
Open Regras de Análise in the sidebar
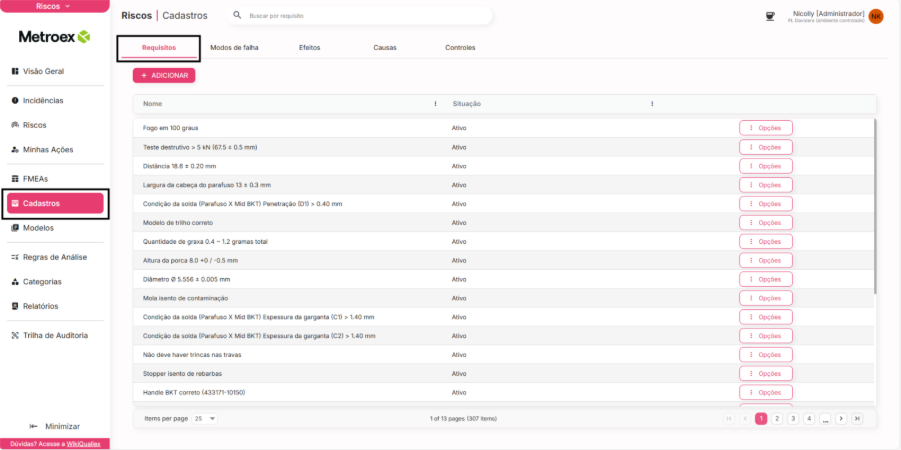pos(54,257)
